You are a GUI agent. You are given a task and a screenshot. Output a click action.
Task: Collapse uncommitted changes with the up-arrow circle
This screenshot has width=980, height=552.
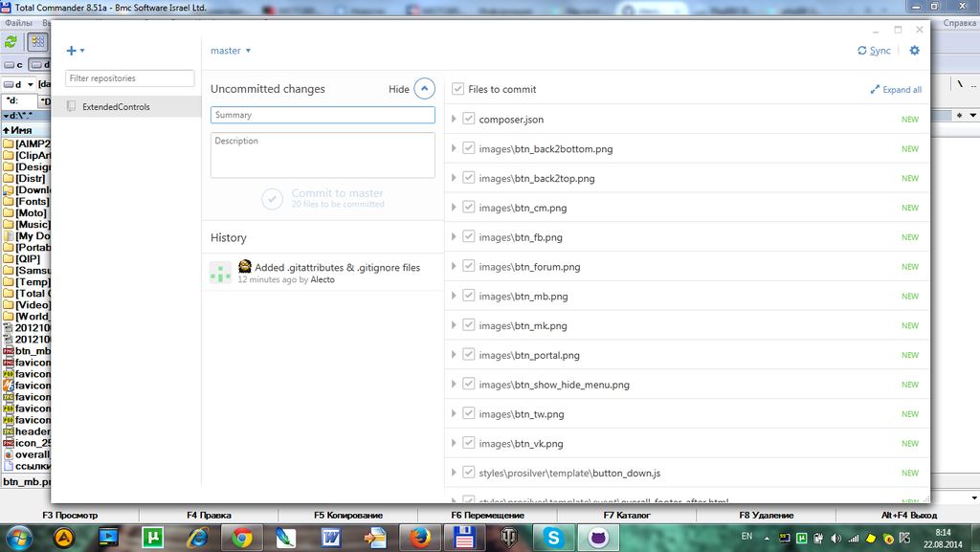(x=424, y=89)
